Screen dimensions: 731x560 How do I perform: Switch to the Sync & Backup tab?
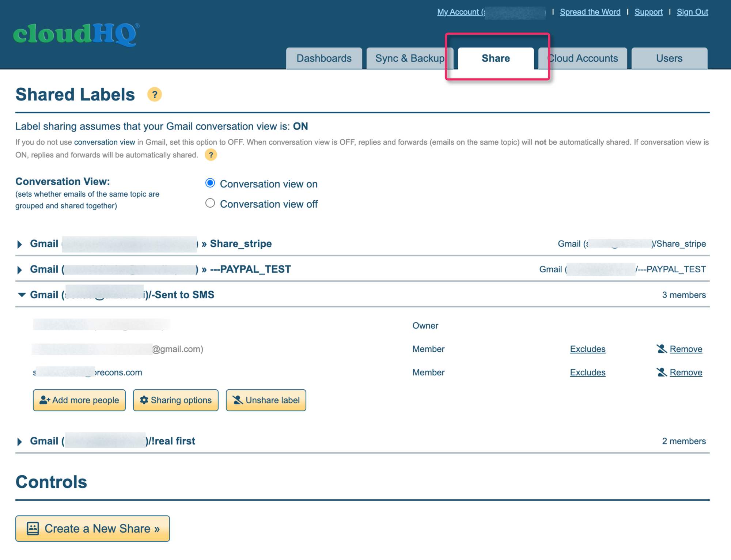pyautogui.click(x=410, y=58)
